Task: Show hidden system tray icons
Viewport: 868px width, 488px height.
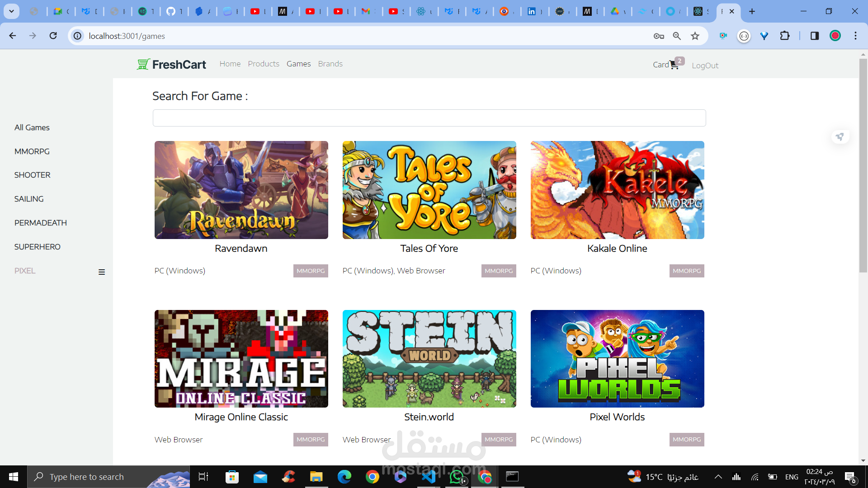Action: [718, 477]
